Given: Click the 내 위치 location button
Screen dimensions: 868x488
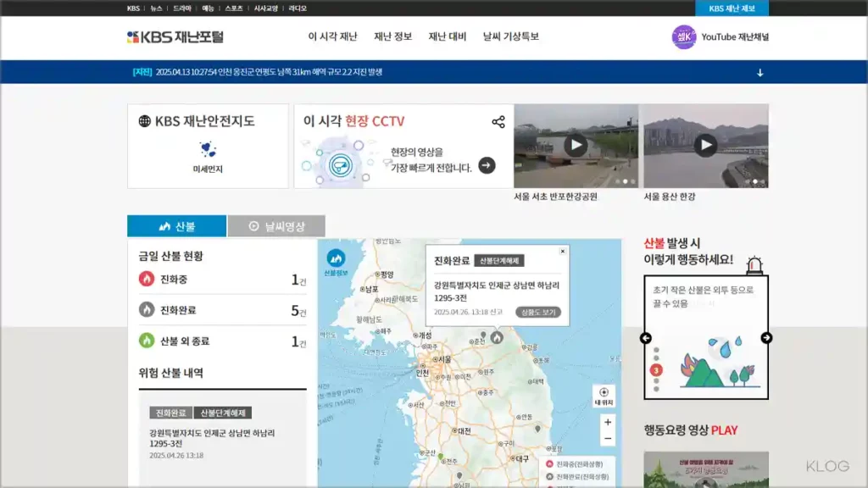Looking at the screenshot, I should tap(604, 396).
